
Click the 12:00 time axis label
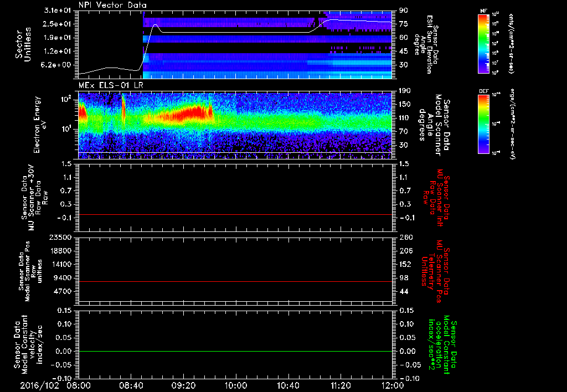[393, 385]
